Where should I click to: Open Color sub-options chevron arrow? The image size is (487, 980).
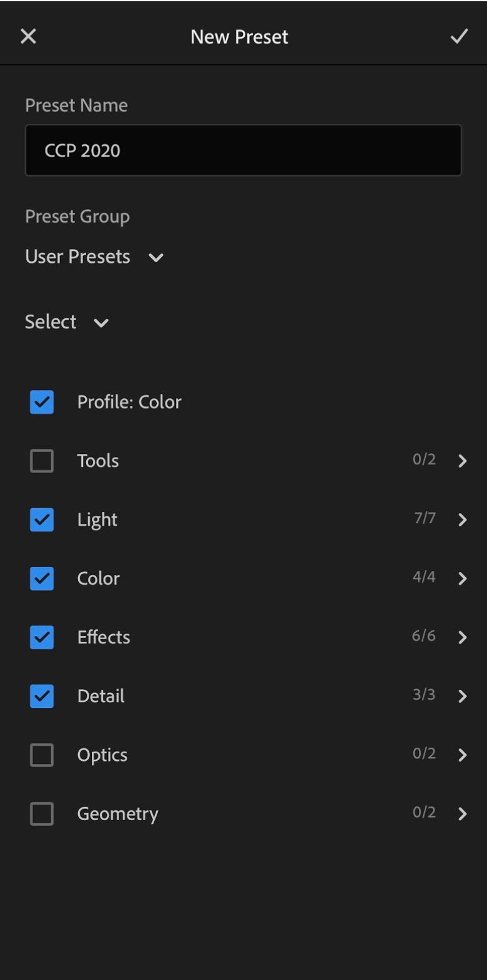(463, 579)
